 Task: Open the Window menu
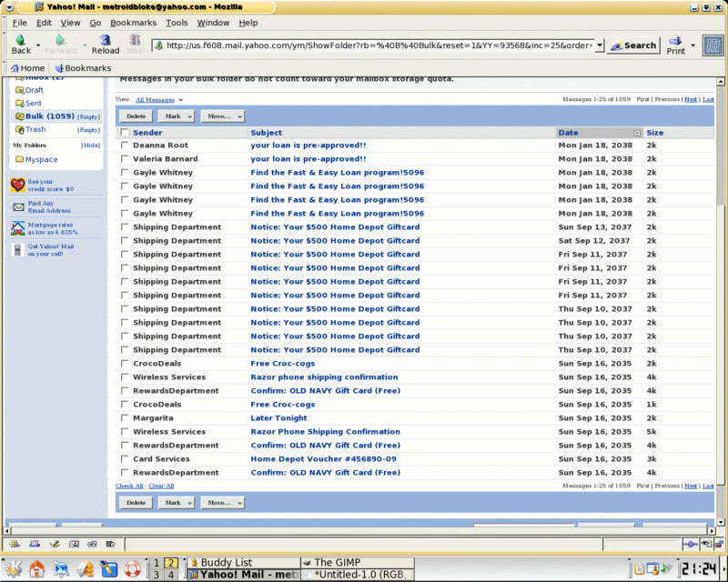(x=213, y=23)
